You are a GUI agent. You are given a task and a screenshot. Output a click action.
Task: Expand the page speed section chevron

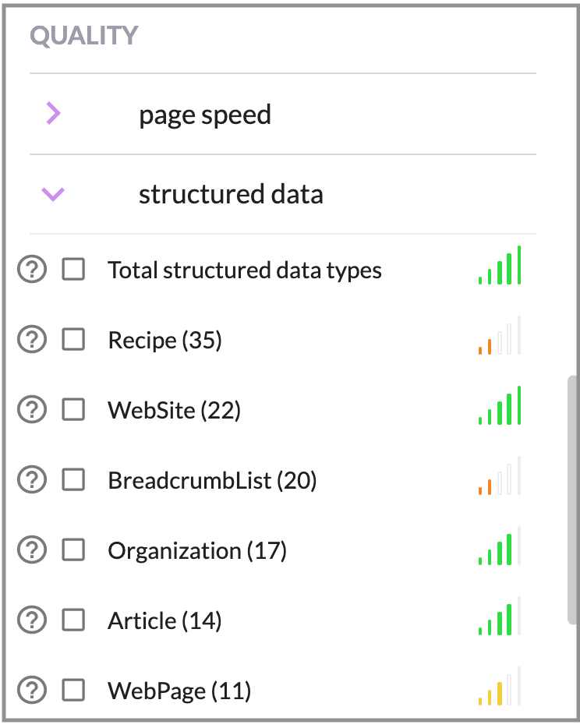pyautogui.click(x=53, y=115)
